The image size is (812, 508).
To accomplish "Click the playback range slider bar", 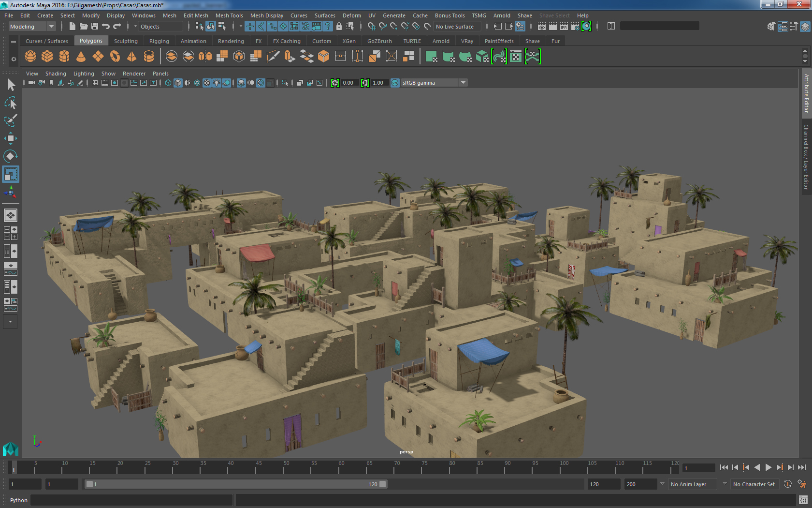I will coord(235,484).
